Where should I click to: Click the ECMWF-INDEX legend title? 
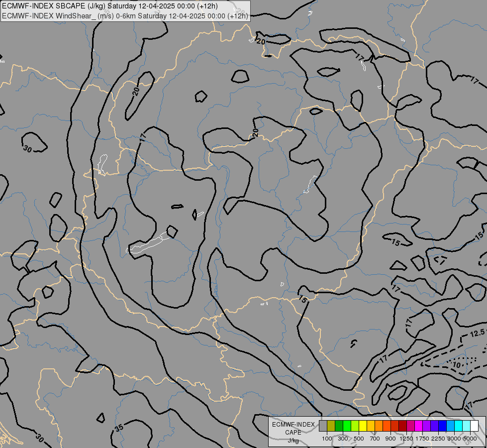tap(293, 425)
